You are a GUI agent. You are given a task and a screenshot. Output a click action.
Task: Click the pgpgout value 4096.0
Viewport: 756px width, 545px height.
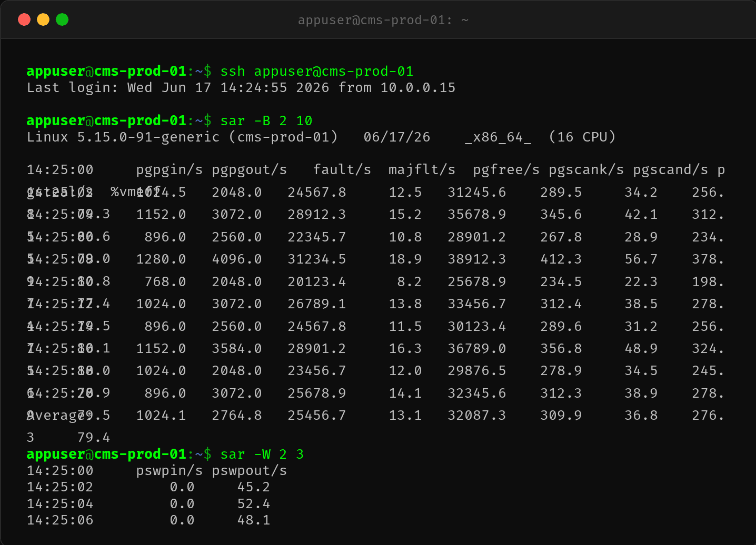[x=237, y=259]
